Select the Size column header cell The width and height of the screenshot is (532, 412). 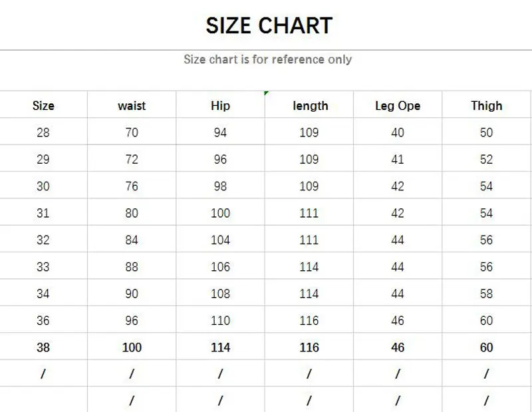[x=43, y=106]
